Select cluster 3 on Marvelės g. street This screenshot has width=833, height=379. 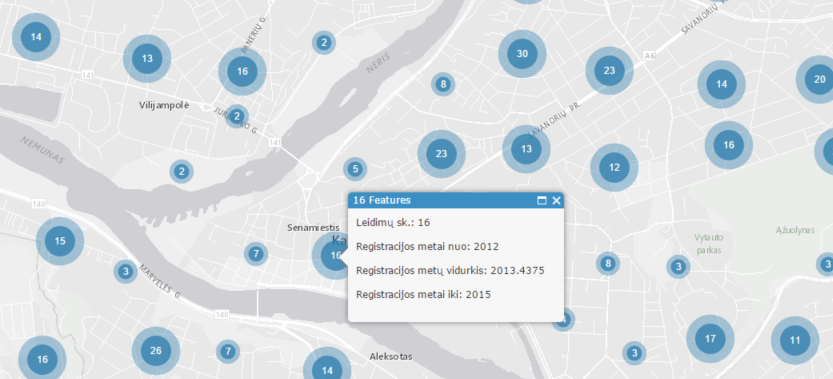[125, 272]
